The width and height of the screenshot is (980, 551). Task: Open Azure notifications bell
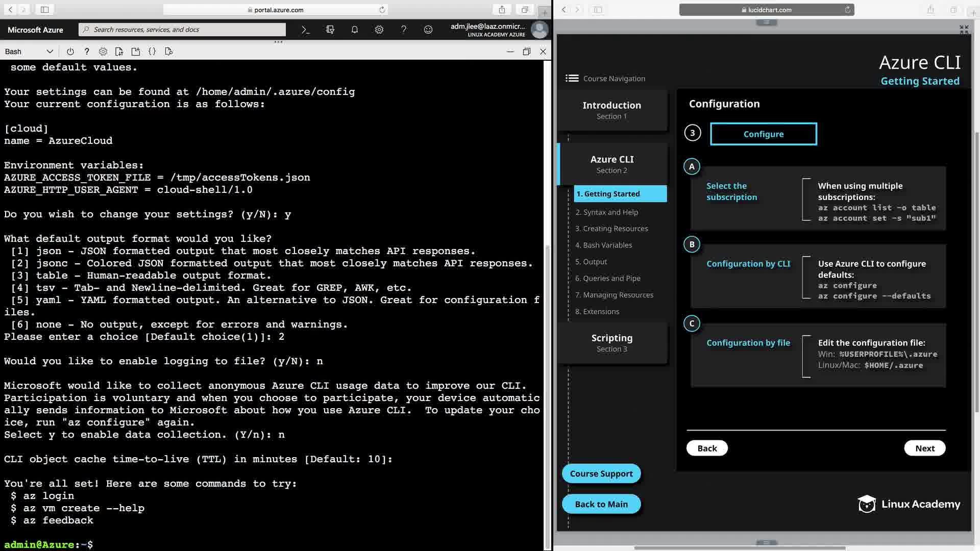click(x=354, y=30)
